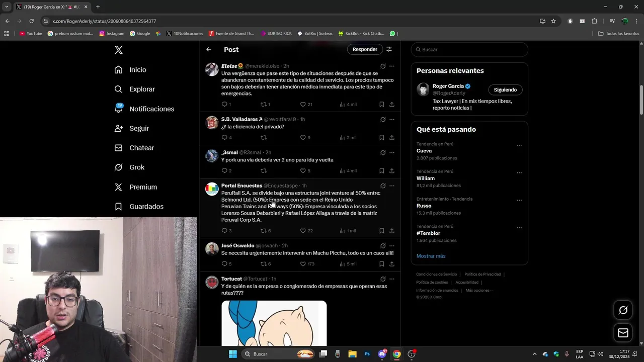
Task: Click the Siguiendo button for Roger García
Action: coord(505,89)
